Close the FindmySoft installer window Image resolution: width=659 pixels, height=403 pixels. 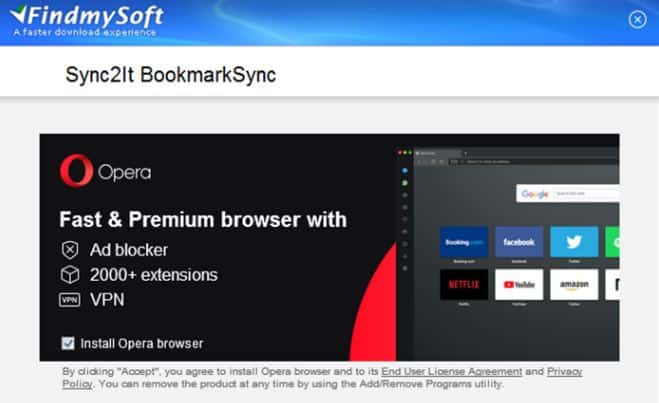637,19
